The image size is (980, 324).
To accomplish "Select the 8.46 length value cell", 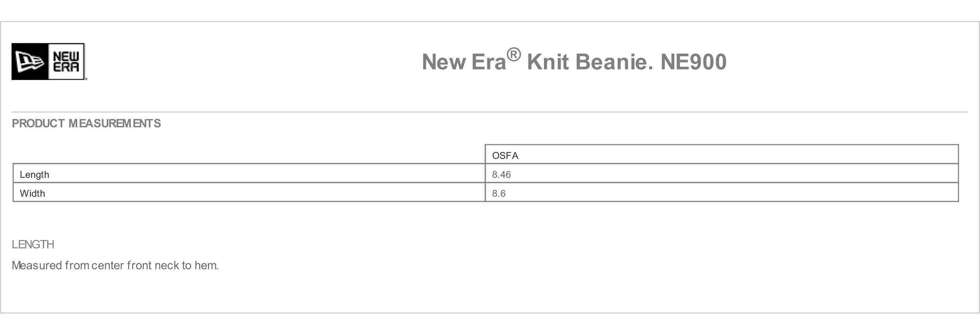I will tap(722, 173).
